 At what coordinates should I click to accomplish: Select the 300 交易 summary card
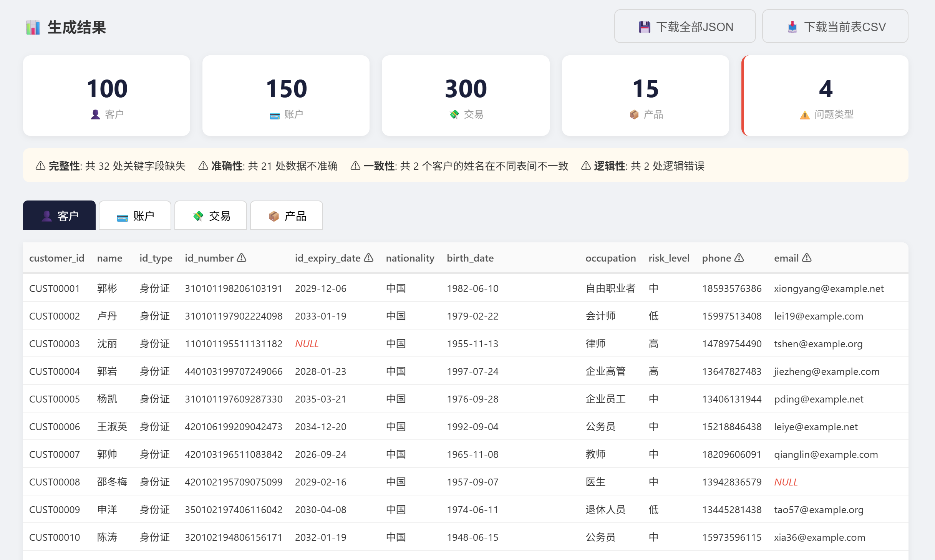click(x=466, y=96)
